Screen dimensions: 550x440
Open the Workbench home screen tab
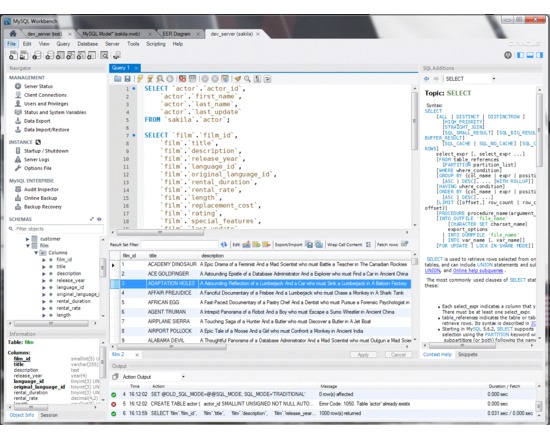(13, 34)
